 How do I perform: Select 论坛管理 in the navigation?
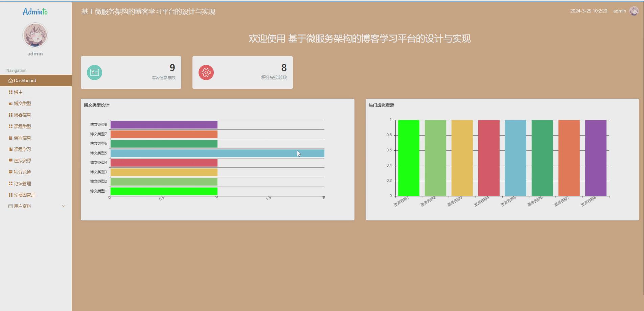[x=22, y=183]
